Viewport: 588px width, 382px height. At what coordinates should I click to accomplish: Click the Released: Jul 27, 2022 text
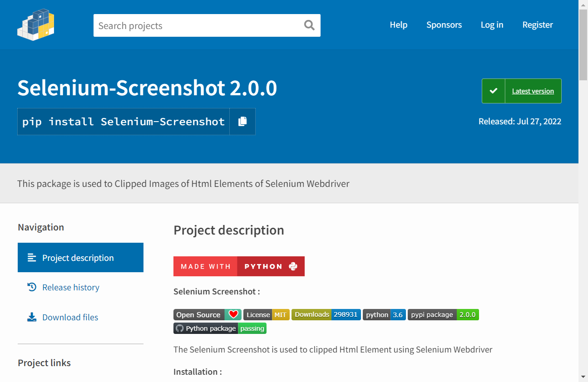pyautogui.click(x=520, y=122)
